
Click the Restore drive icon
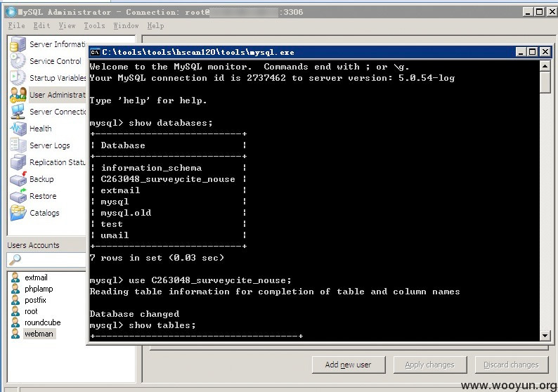click(x=18, y=195)
